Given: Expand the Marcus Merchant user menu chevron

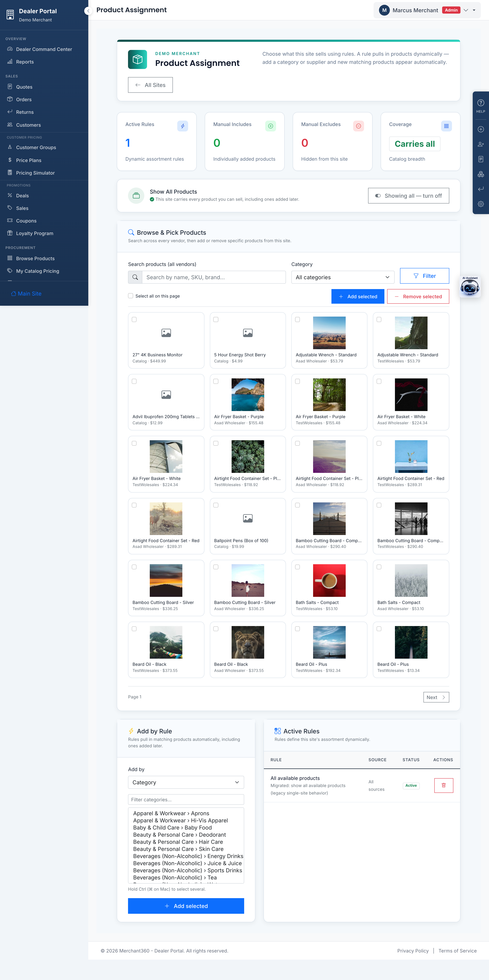Looking at the screenshot, I should point(466,10).
